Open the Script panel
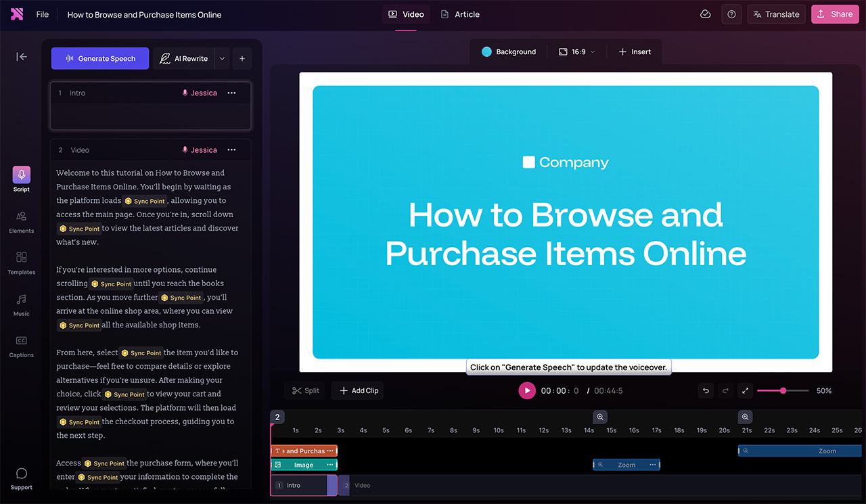Screen dimensions: 866x504 (22, 179)
